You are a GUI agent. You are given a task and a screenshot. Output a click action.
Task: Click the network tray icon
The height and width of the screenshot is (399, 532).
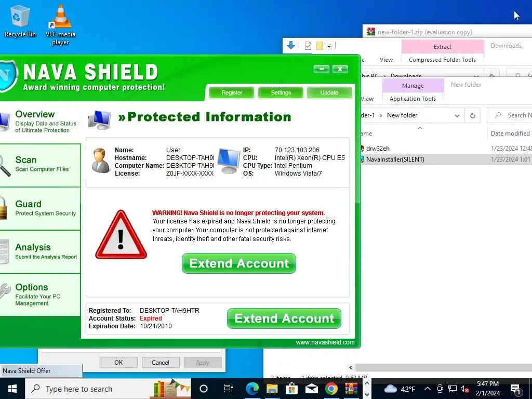point(453,389)
